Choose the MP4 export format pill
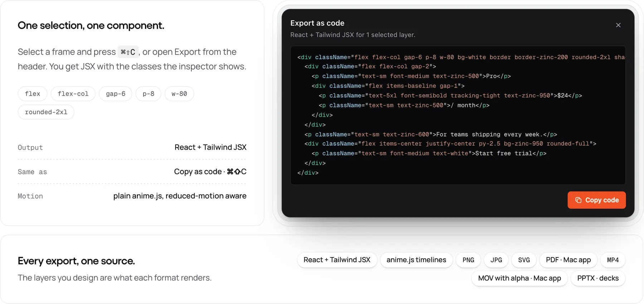Viewport: 644px width, 304px height. point(613,260)
